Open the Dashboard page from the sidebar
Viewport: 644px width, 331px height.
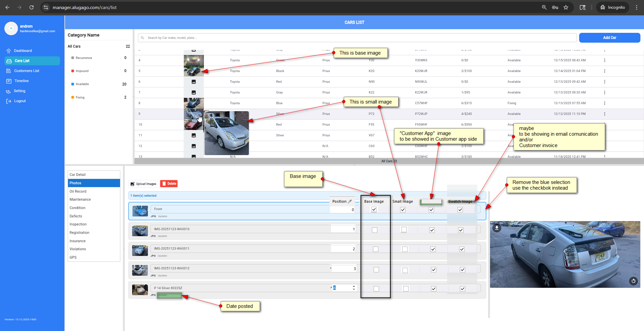tap(23, 51)
